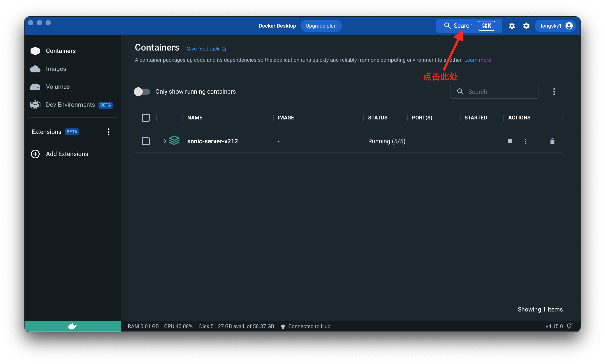Click the Add Extensions plus icon
Viewport: 605px width, 364px height.
(x=35, y=154)
